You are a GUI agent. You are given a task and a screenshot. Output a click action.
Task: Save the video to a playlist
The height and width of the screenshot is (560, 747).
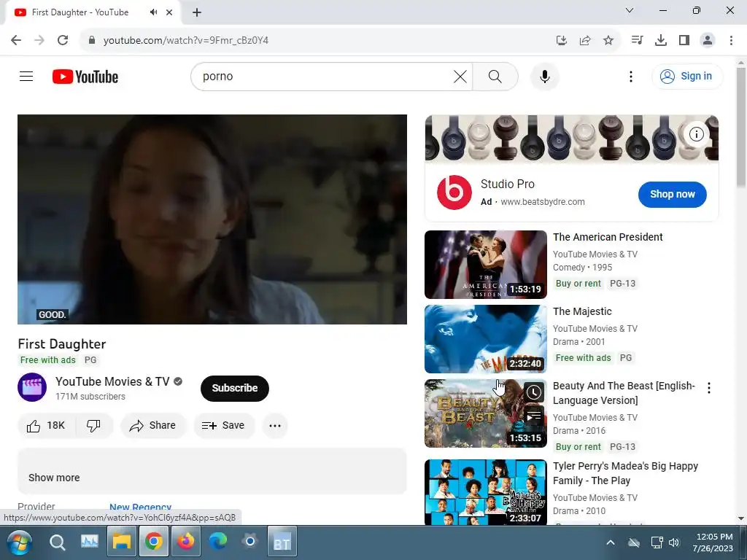tap(223, 425)
